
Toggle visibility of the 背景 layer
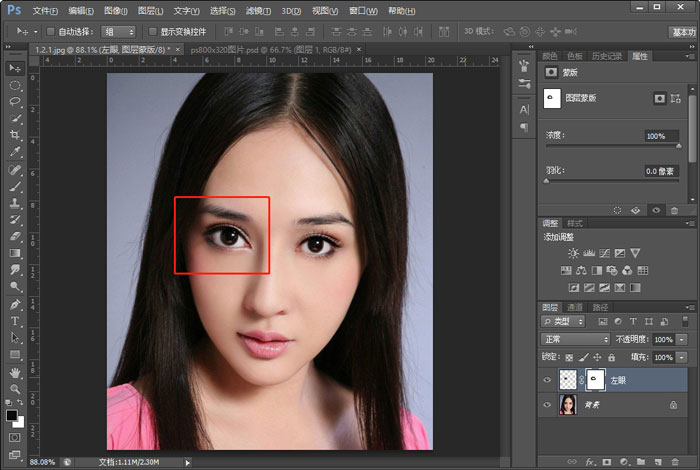(547, 405)
